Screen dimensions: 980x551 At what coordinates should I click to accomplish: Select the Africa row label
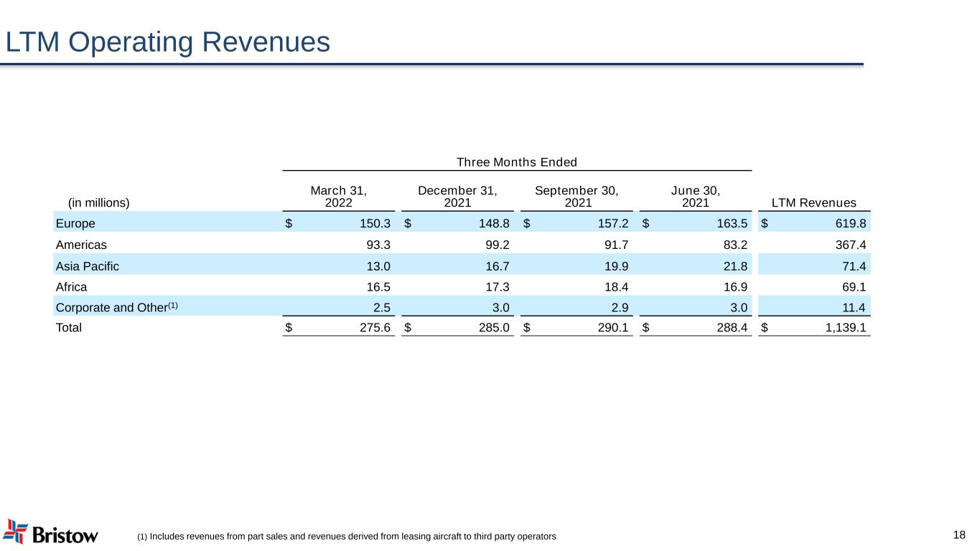71,287
